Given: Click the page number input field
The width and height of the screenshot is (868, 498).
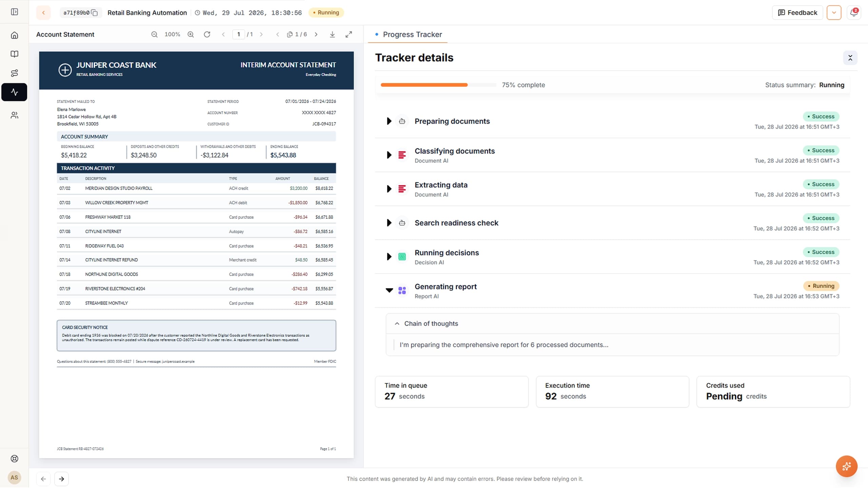Looking at the screenshot, I should pos(239,34).
